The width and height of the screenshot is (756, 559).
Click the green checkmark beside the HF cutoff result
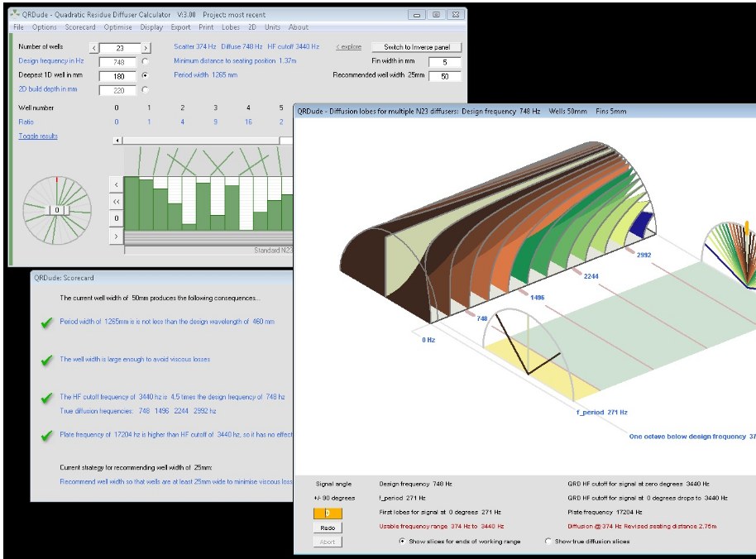click(x=47, y=398)
